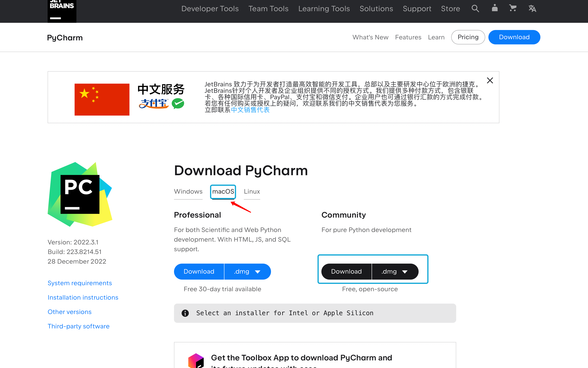Click the Toolbox App cube icon
This screenshot has width=588, height=368.
point(196,361)
